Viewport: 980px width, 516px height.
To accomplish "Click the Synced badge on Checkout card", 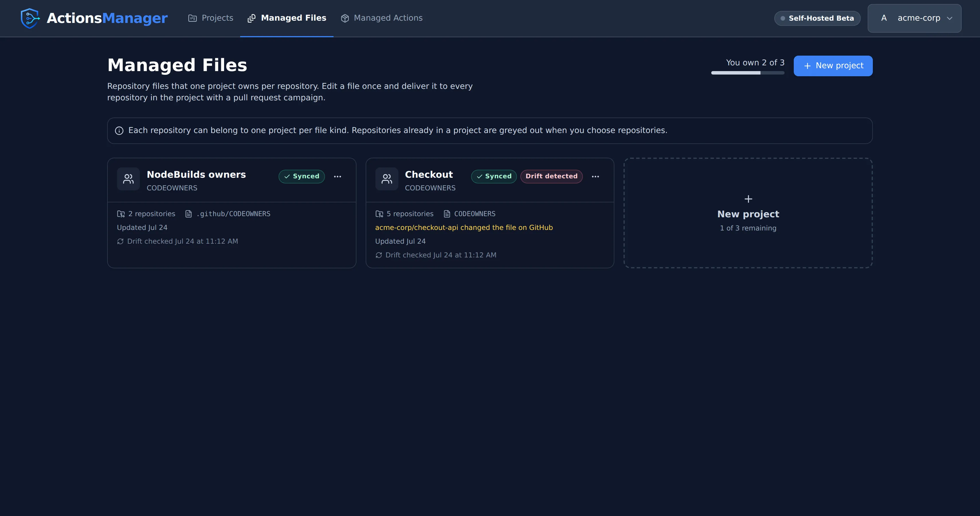I will coord(494,177).
